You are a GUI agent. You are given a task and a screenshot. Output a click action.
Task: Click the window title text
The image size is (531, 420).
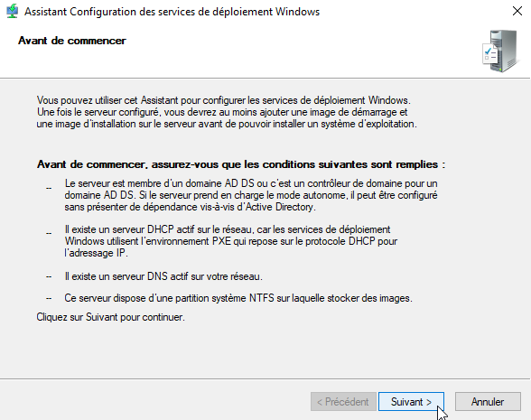point(172,12)
